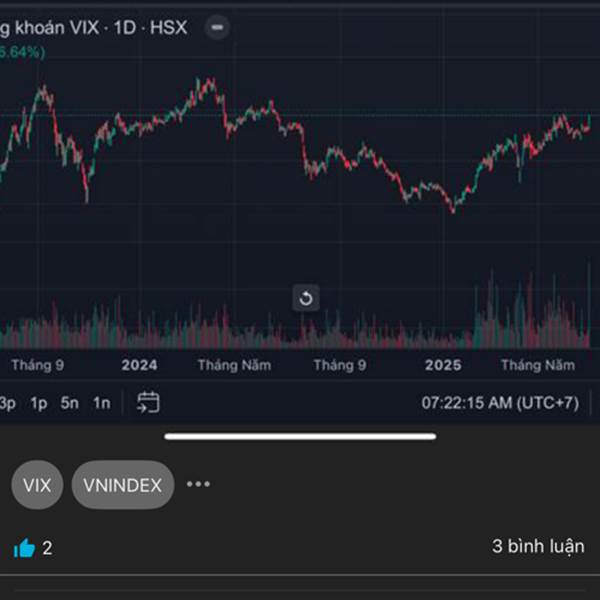Viewport: 600px width, 600px height.
Task: Open timezone settings at 07:22:15 AM (UTC+7)
Action: coord(501,403)
